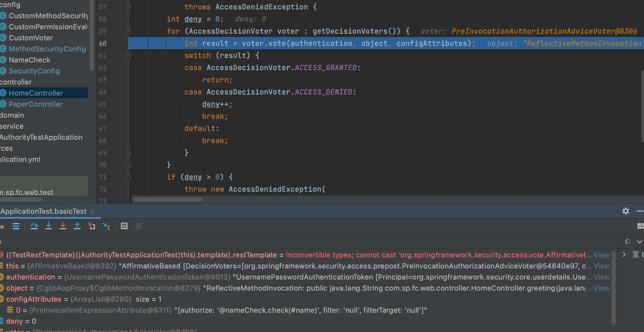
Task: Select PaperController in project tree
Action: click(36, 104)
